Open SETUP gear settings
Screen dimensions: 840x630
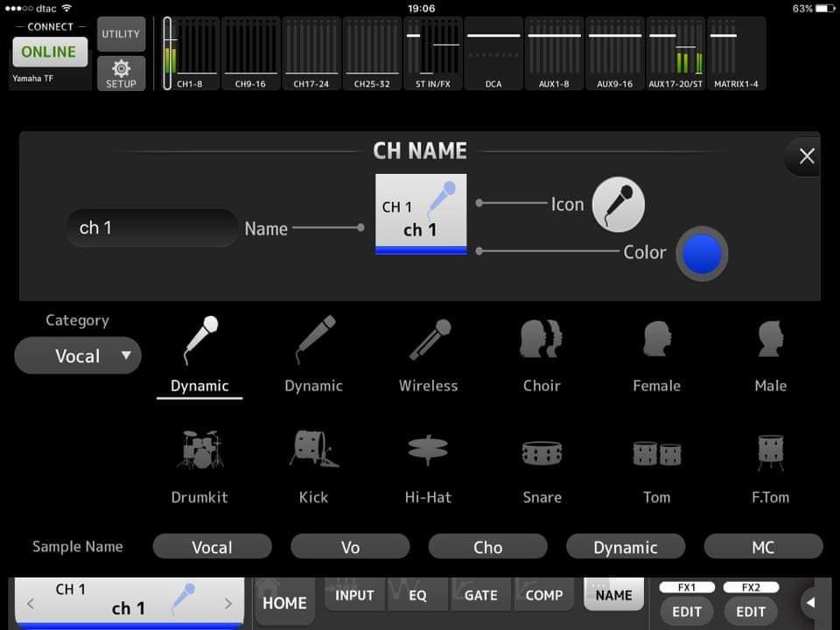(121, 73)
